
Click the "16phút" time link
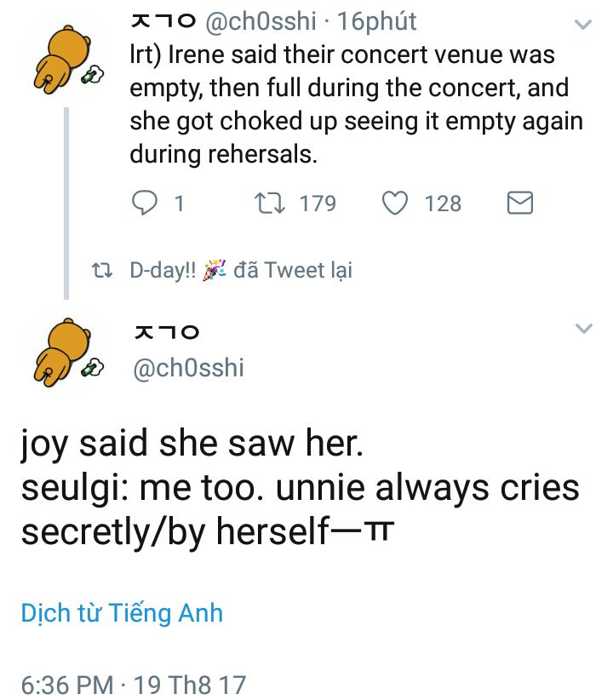tap(377, 20)
